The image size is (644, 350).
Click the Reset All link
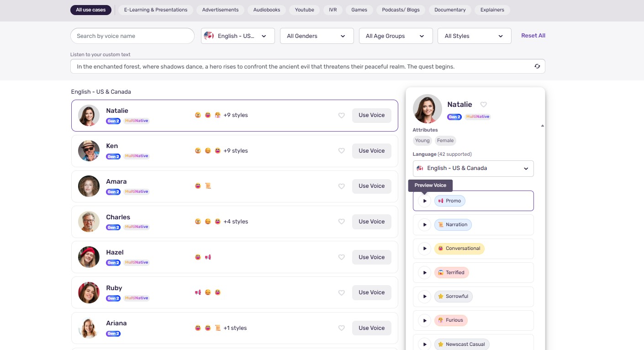(x=533, y=36)
